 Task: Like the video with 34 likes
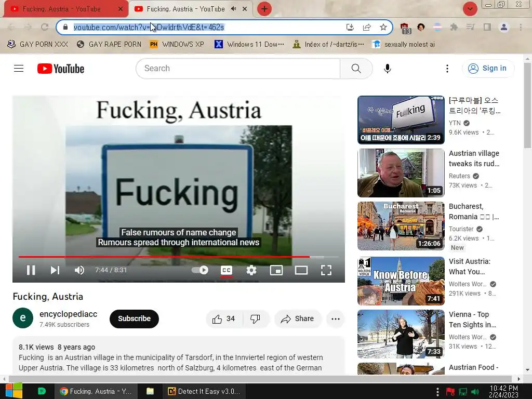tap(223, 318)
